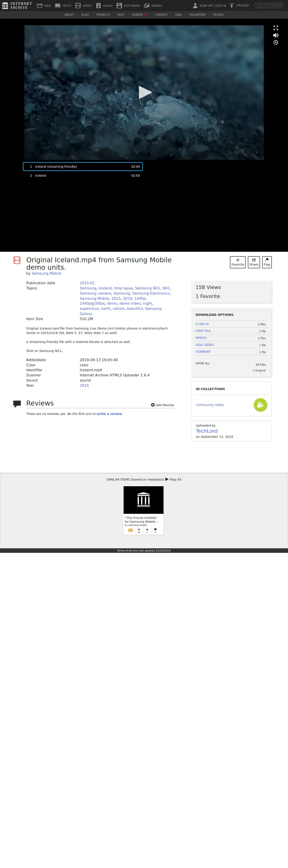
Task: Click the Sign Up link
Action: tap(206, 6)
